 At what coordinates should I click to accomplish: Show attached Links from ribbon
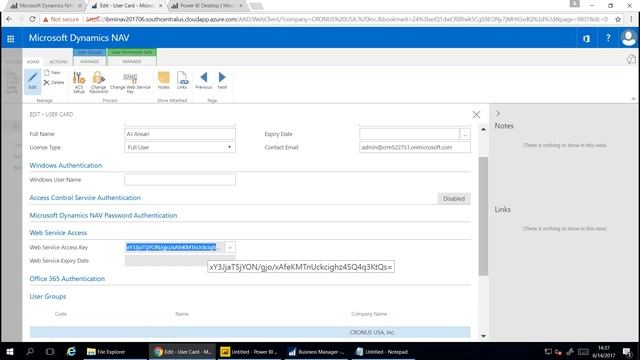tap(182, 80)
